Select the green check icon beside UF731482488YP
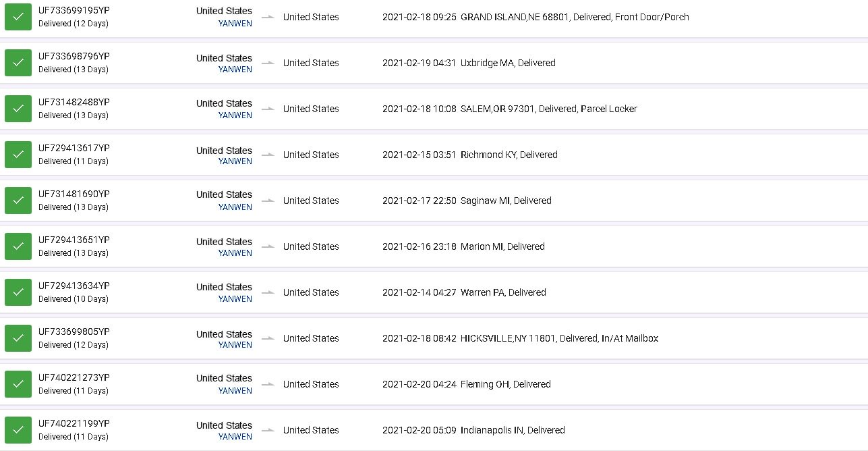 18,109
